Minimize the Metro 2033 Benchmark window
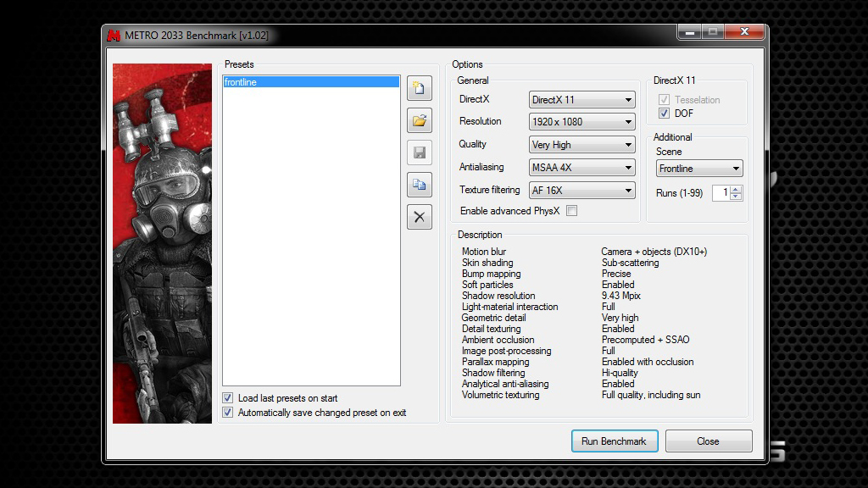 pyautogui.click(x=690, y=32)
